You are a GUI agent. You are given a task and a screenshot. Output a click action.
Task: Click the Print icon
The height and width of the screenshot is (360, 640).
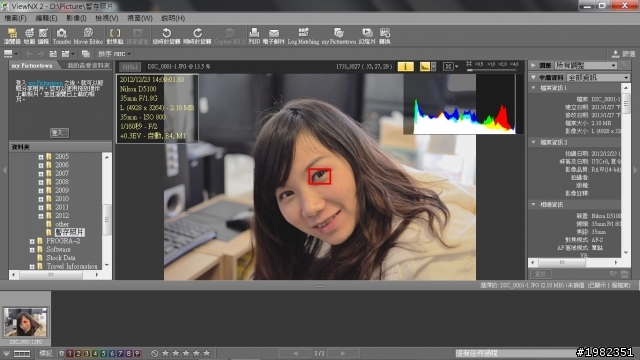point(254,36)
